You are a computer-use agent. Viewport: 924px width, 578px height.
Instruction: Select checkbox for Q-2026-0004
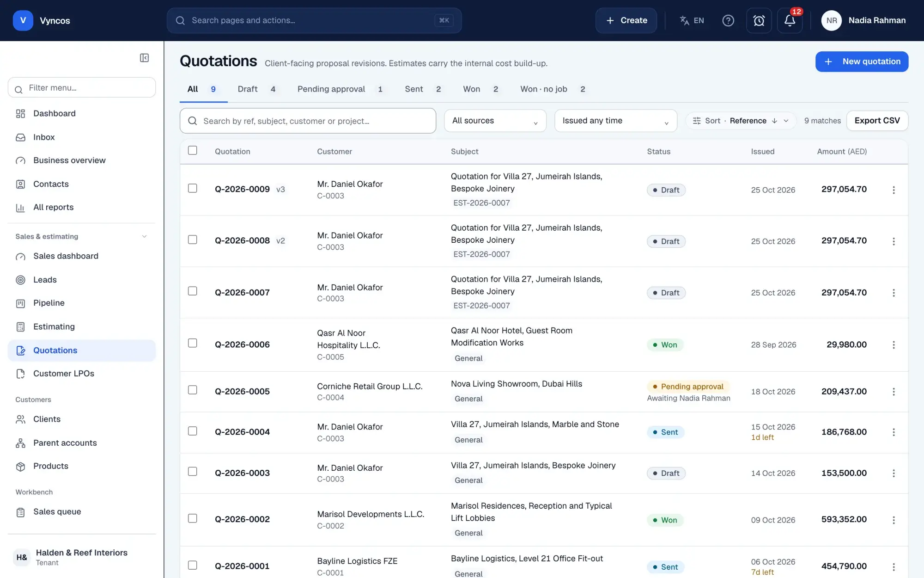(x=193, y=431)
